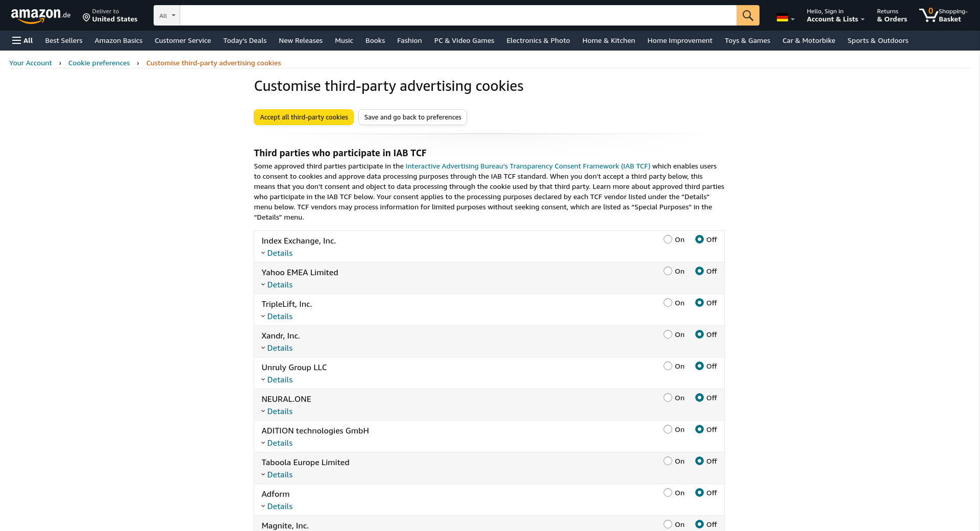The height and width of the screenshot is (531, 980).
Task: Select On for Yahoo EMEA Limited
Action: [668, 271]
